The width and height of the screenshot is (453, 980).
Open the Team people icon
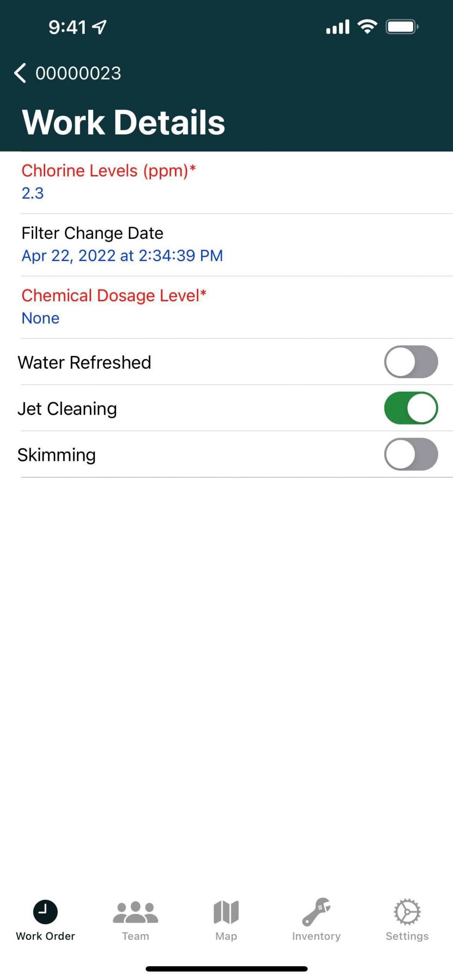136,911
